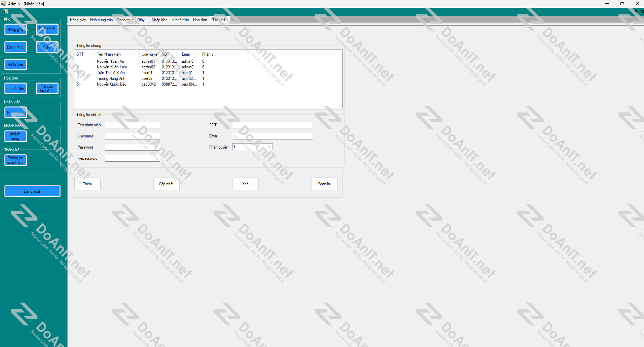Open Tra cứu hoá đơn
Image resolution: width=644 pixels, height=347 pixels.
[x=47, y=89]
